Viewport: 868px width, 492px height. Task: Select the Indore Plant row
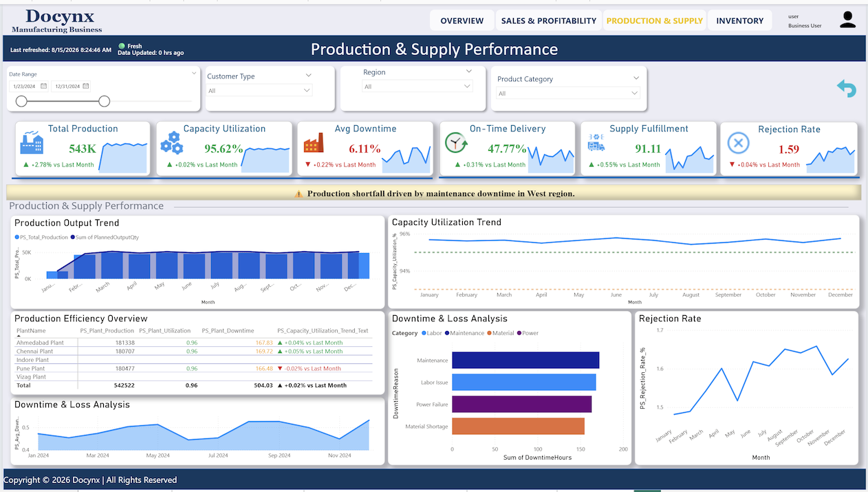(x=194, y=360)
